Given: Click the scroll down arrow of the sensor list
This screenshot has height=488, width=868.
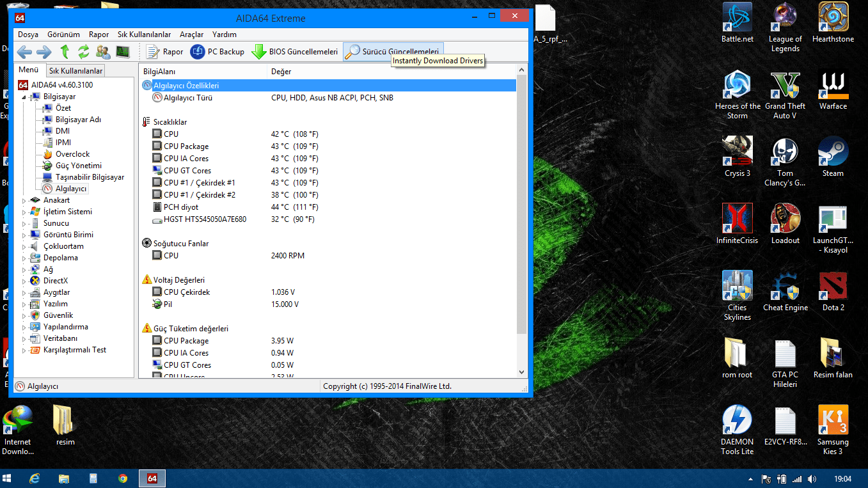Looking at the screenshot, I should [x=521, y=372].
